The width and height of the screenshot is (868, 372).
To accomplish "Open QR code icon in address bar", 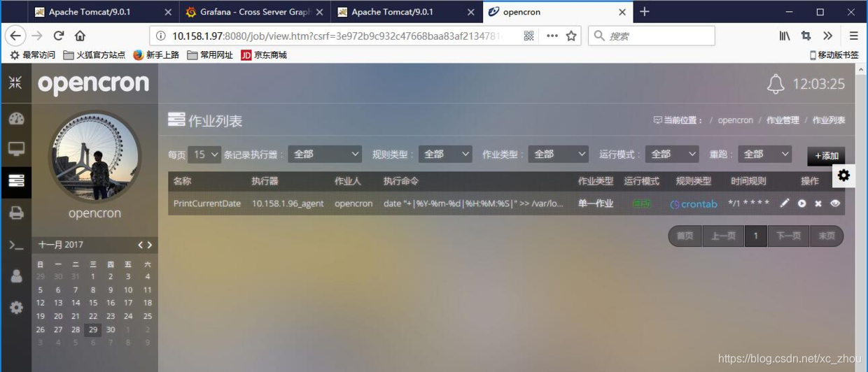I will tap(528, 36).
